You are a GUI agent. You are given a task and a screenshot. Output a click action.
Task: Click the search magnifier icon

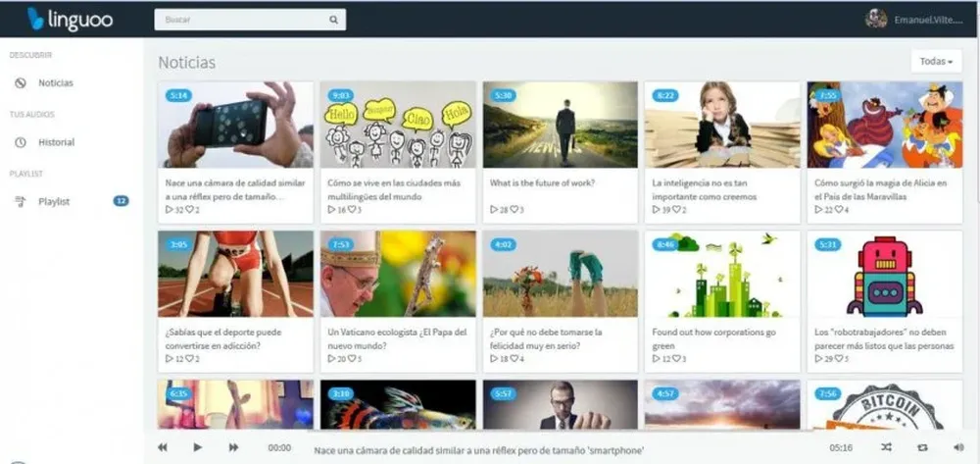[334, 20]
